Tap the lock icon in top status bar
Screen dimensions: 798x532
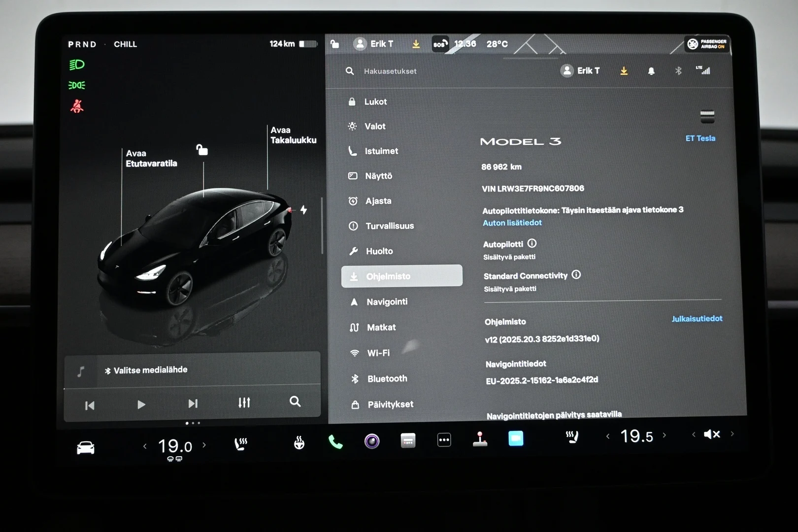334,44
